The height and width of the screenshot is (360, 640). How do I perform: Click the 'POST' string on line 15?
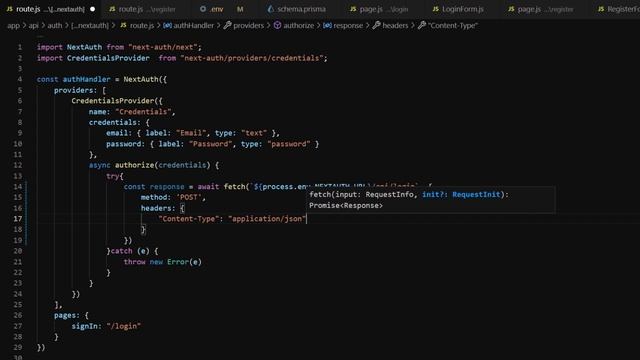(x=189, y=197)
